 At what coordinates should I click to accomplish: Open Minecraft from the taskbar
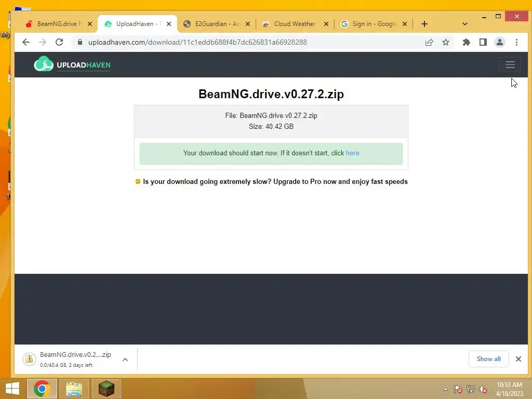106,389
